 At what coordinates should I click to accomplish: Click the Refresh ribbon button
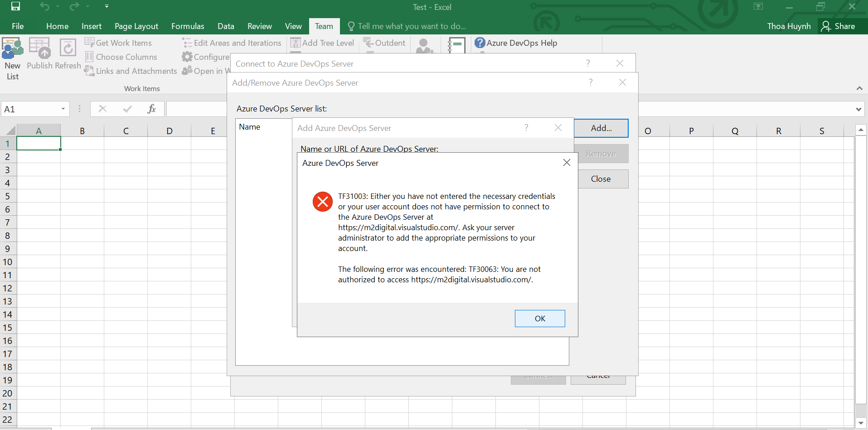(68, 54)
